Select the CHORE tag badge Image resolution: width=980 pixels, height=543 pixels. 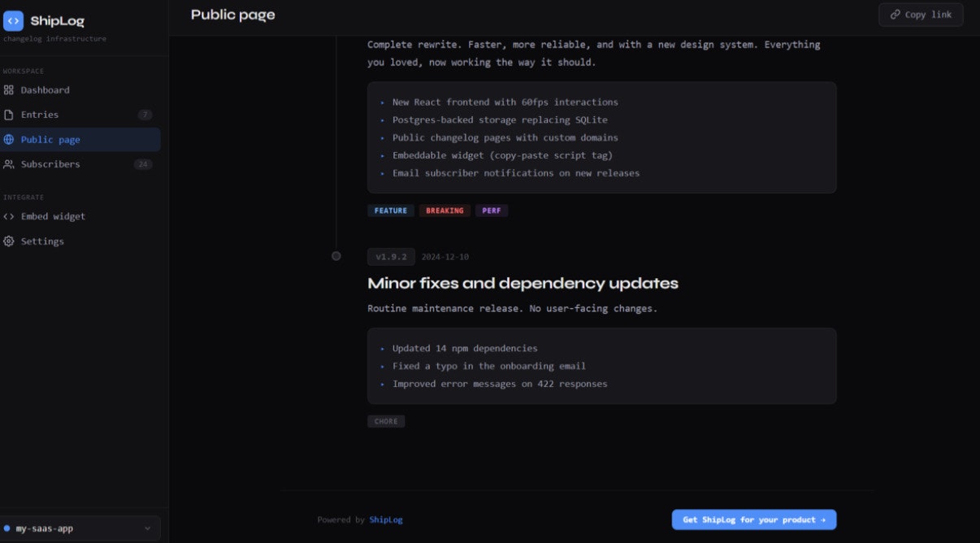coord(386,420)
